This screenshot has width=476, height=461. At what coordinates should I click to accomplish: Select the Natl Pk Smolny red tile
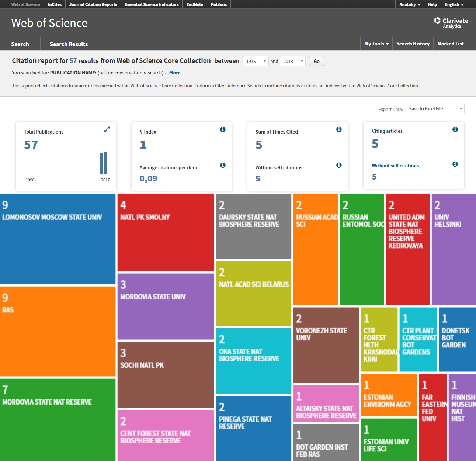point(166,232)
